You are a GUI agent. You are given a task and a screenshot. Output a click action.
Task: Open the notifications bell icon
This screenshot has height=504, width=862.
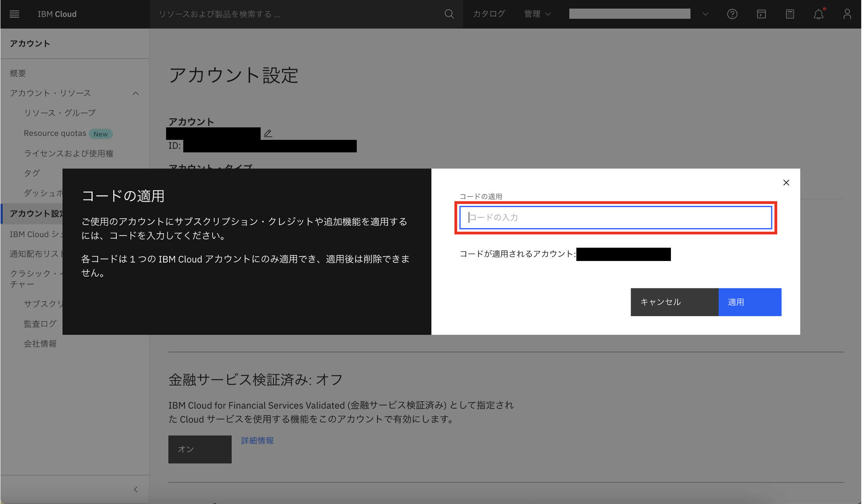818,14
